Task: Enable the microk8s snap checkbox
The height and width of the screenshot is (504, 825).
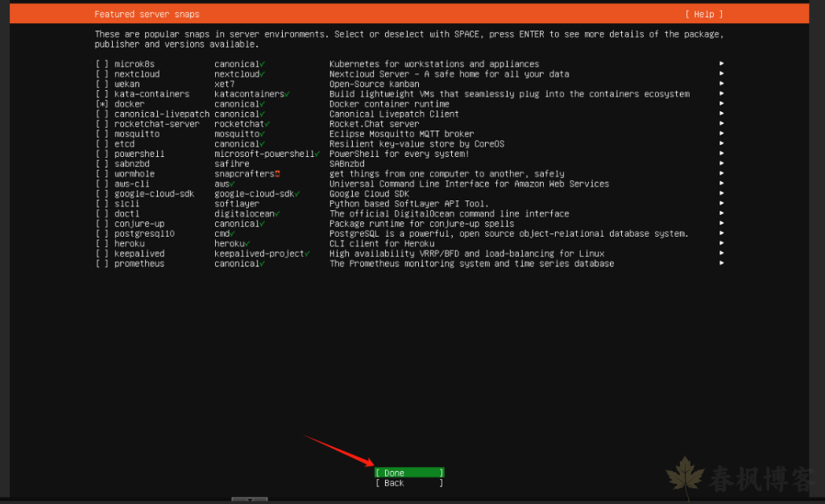Action: tap(102, 64)
